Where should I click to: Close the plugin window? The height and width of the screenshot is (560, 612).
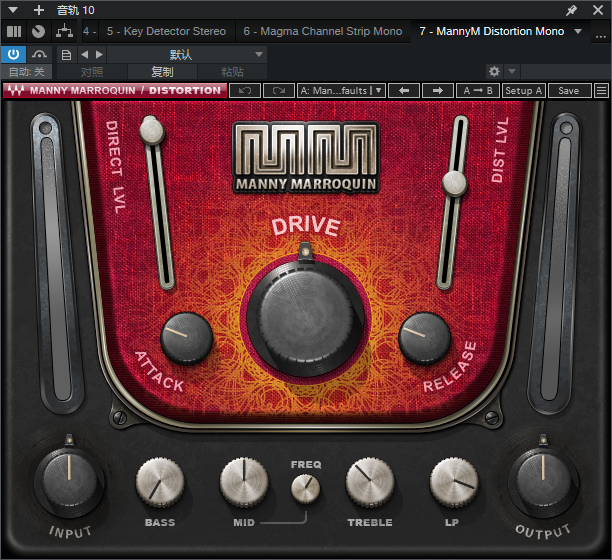coord(598,10)
